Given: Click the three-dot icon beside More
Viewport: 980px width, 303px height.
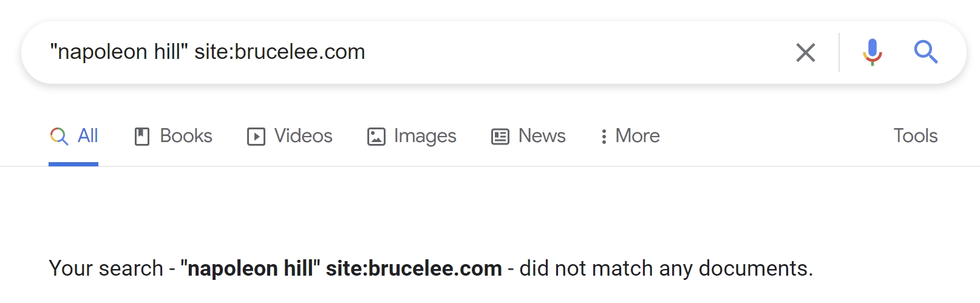Looking at the screenshot, I should coord(604,137).
